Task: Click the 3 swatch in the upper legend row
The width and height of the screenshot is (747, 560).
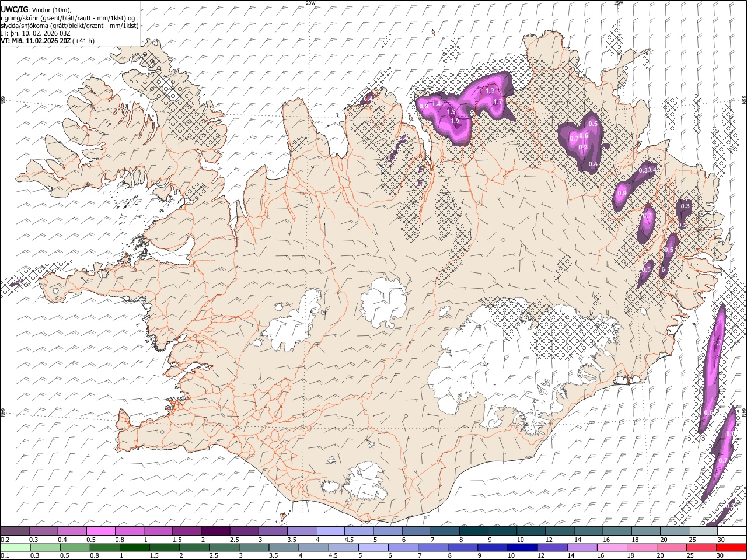Action: (x=273, y=531)
